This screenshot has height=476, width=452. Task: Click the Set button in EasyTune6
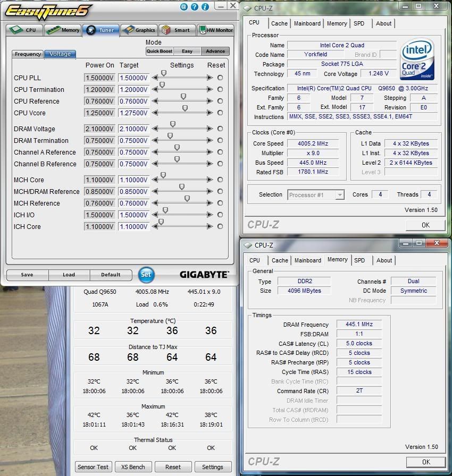click(146, 275)
